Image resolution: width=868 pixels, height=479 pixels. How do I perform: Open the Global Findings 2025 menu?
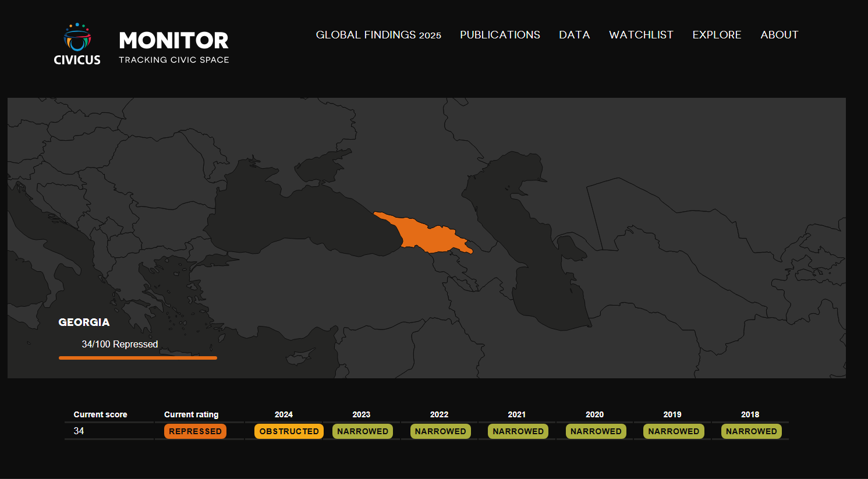point(378,35)
